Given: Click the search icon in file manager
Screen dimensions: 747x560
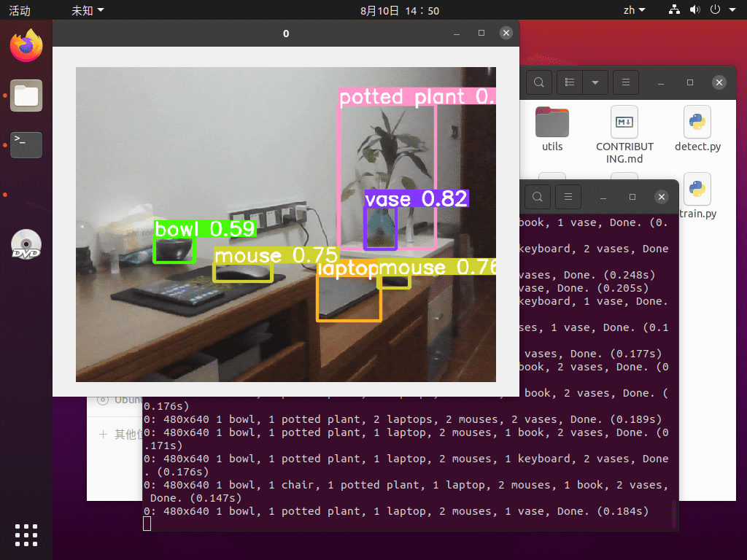Looking at the screenshot, I should (538, 82).
